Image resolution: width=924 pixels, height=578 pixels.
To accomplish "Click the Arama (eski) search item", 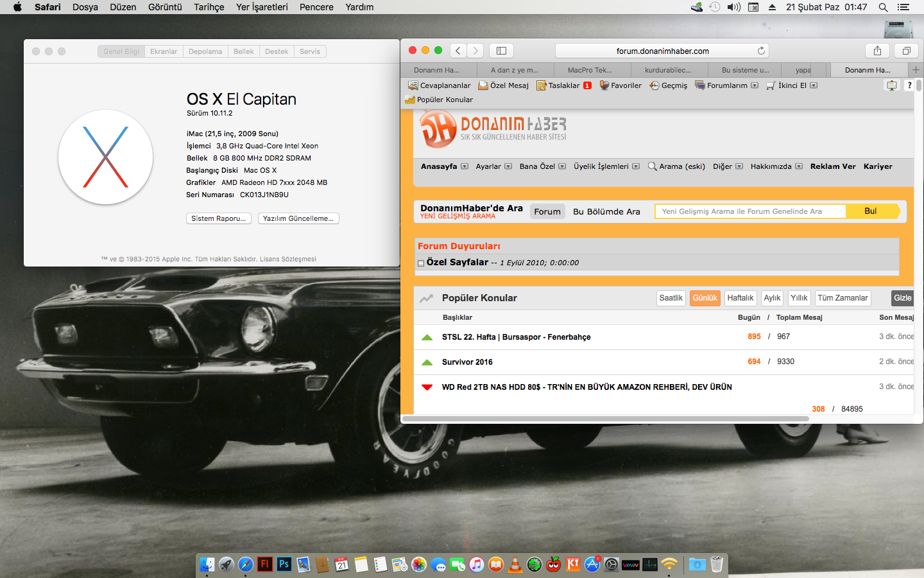I will coord(676,166).
